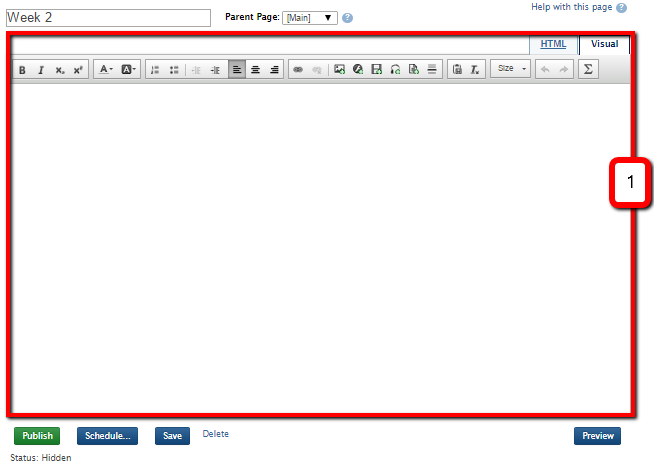Apply superscript formatting
Screen dimensions: 654x473
click(78, 70)
